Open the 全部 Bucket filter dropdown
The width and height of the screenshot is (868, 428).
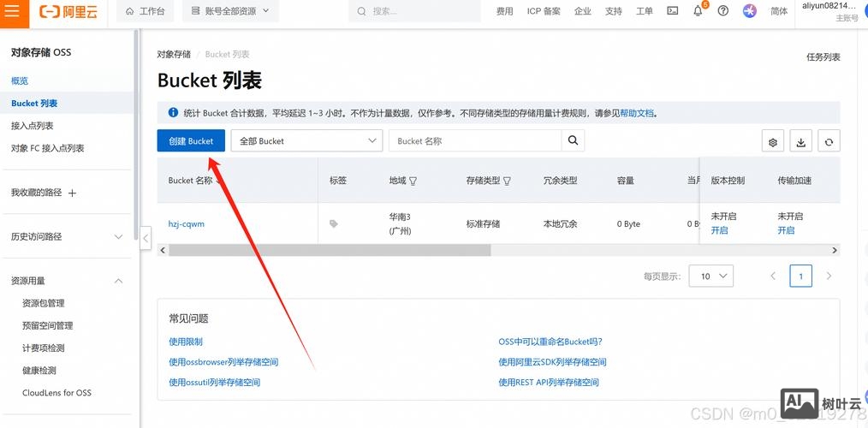click(x=306, y=140)
